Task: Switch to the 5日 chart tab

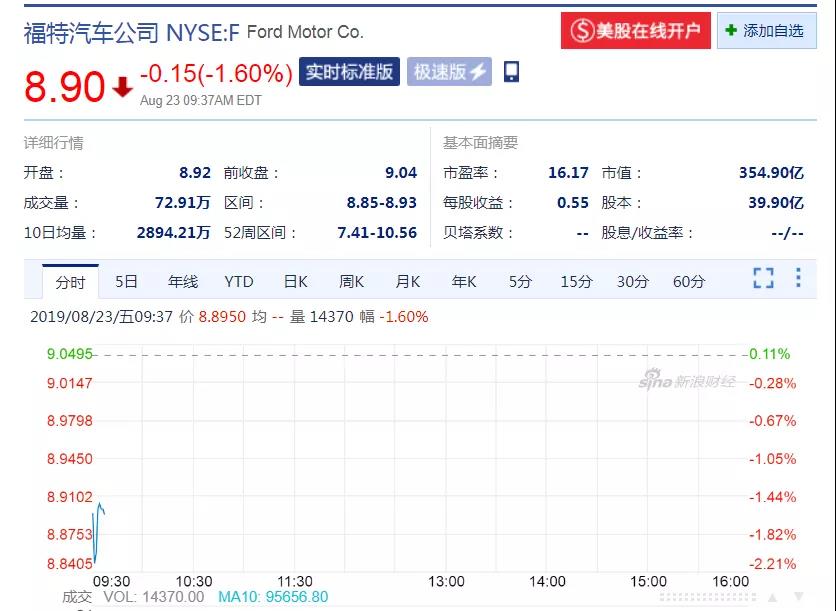Action: tap(126, 282)
